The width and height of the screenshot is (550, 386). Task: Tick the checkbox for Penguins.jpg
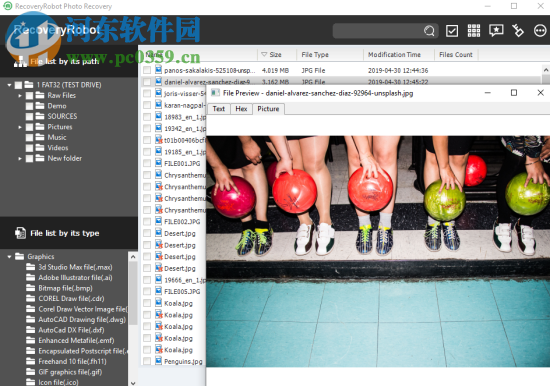pyautogui.click(x=147, y=361)
